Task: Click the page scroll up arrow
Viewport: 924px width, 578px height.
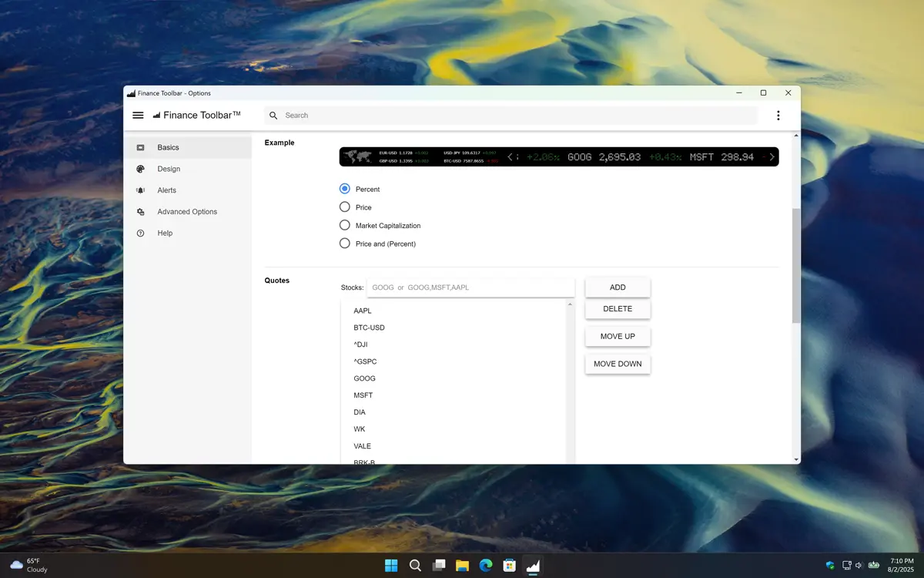Action: click(x=796, y=135)
